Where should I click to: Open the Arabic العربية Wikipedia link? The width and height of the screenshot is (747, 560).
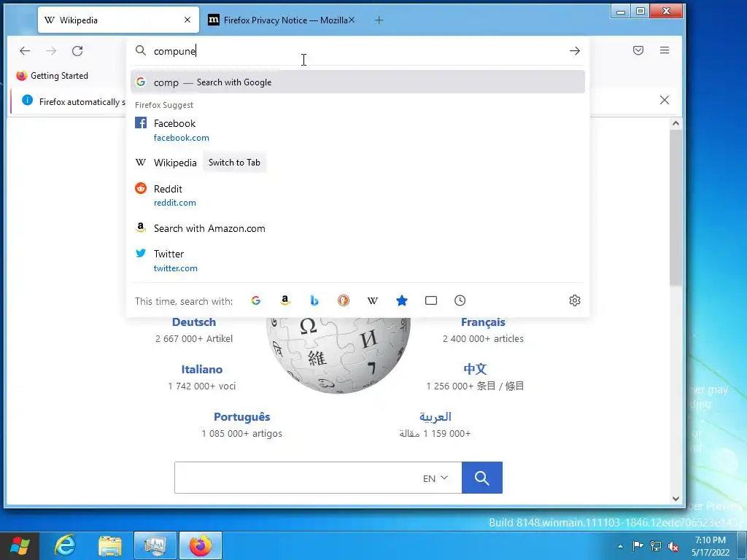[435, 416]
